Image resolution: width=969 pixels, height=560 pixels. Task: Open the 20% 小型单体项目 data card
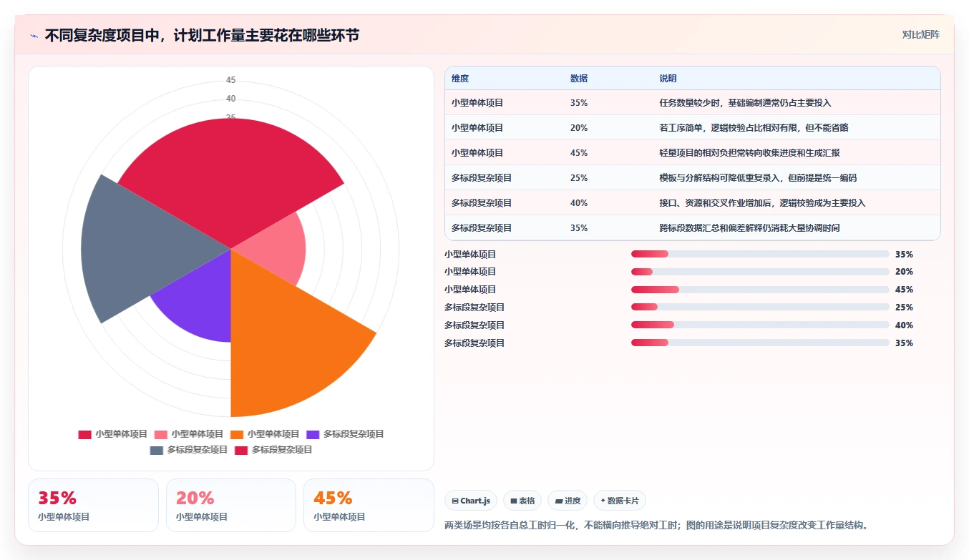click(231, 506)
